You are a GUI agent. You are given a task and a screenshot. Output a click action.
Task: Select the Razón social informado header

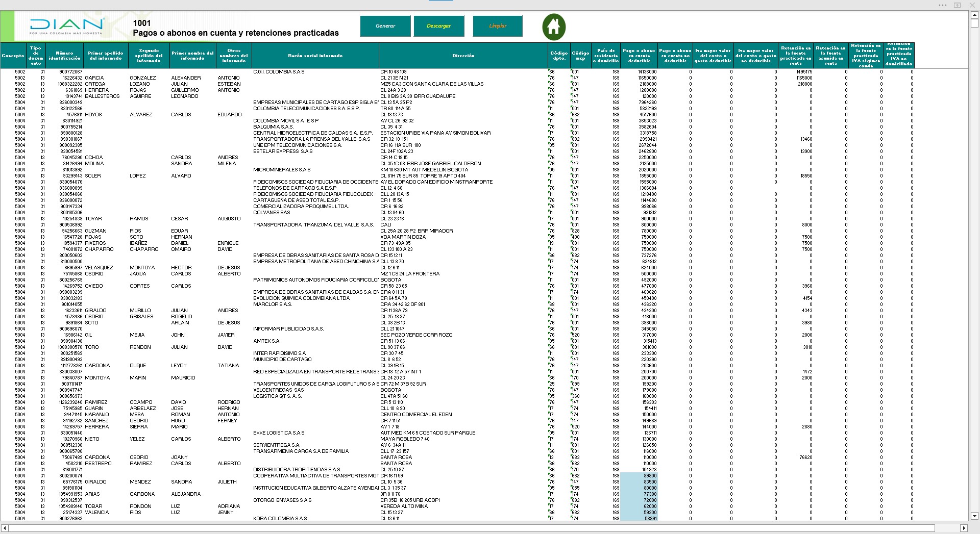click(x=315, y=56)
